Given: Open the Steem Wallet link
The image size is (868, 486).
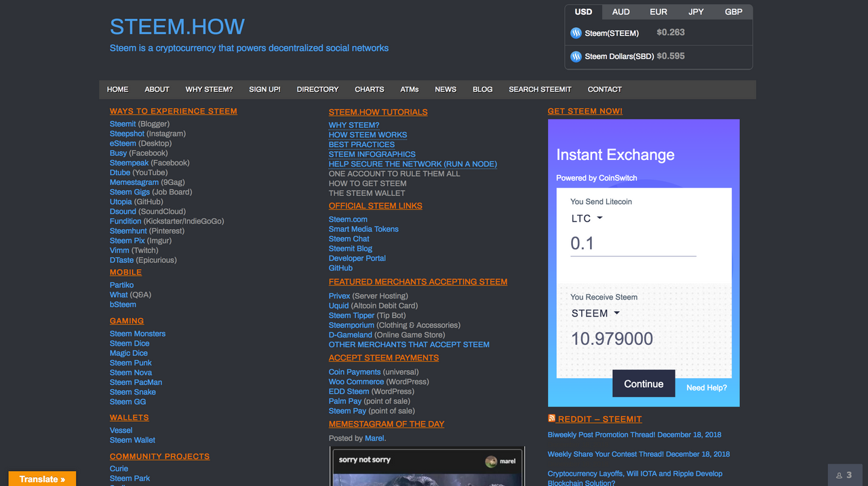Looking at the screenshot, I should pyautogui.click(x=132, y=440).
